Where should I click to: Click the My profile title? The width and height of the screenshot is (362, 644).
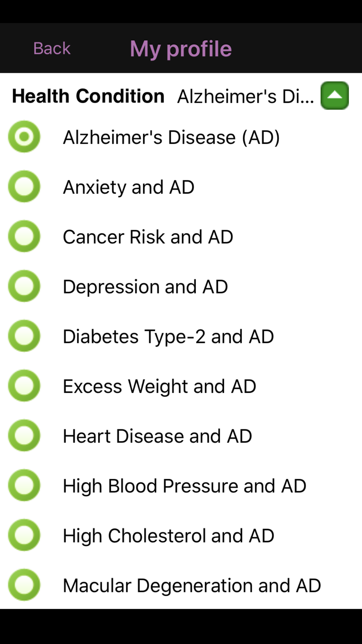(x=181, y=49)
